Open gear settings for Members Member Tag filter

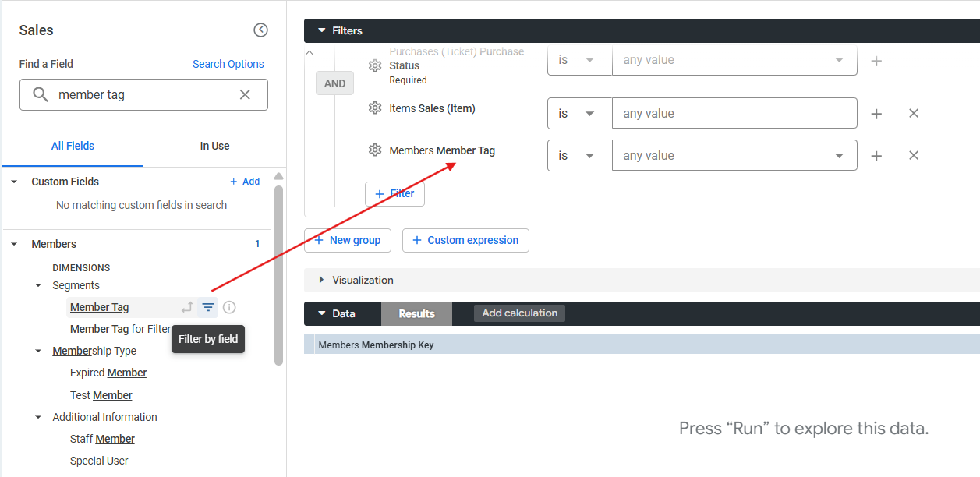[375, 150]
